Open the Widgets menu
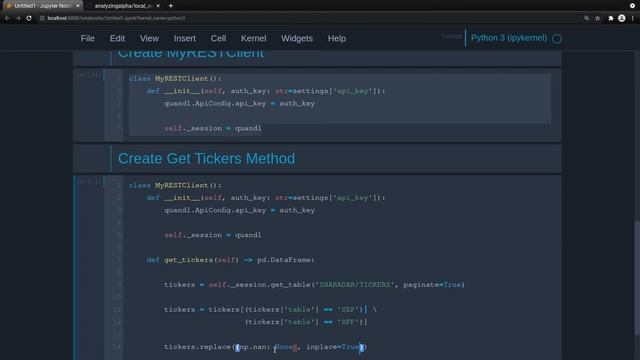 coord(297,38)
